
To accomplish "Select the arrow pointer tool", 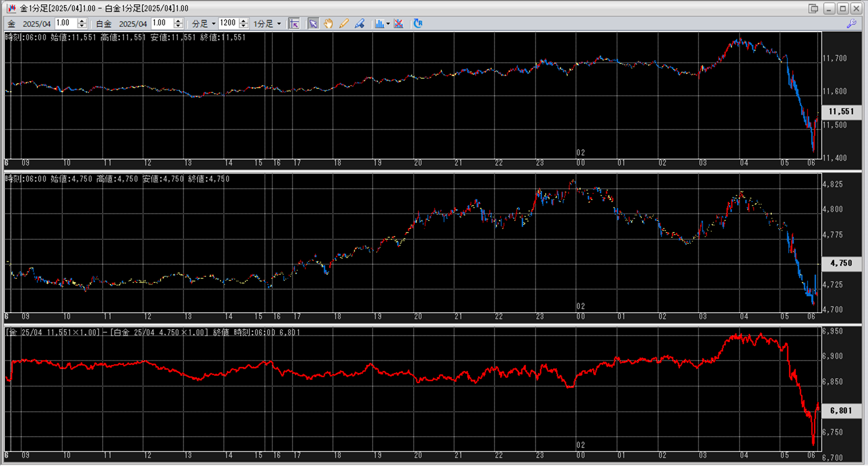I will (x=313, y=24).
